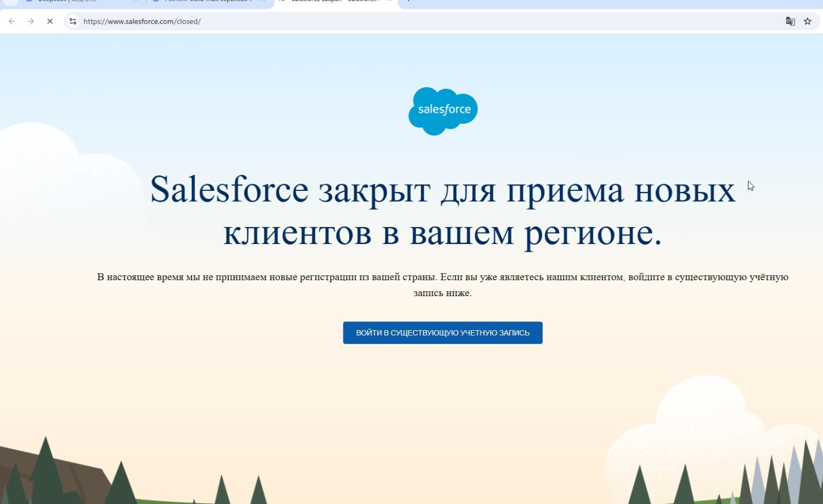Click the browser Back arrow

point(12,21)
